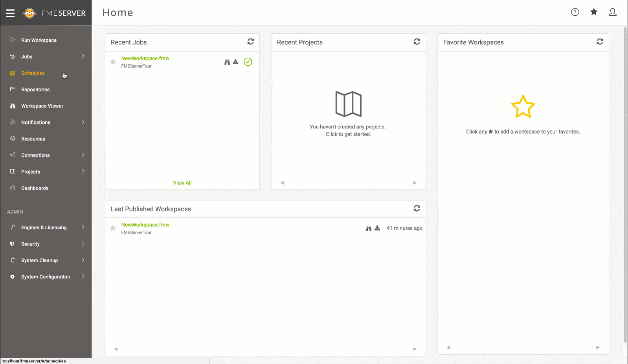628x364 pixels.
Task: Favorite NewWorkspace.fmw in Last Published Workspaces
Action: tap(113, 228)
